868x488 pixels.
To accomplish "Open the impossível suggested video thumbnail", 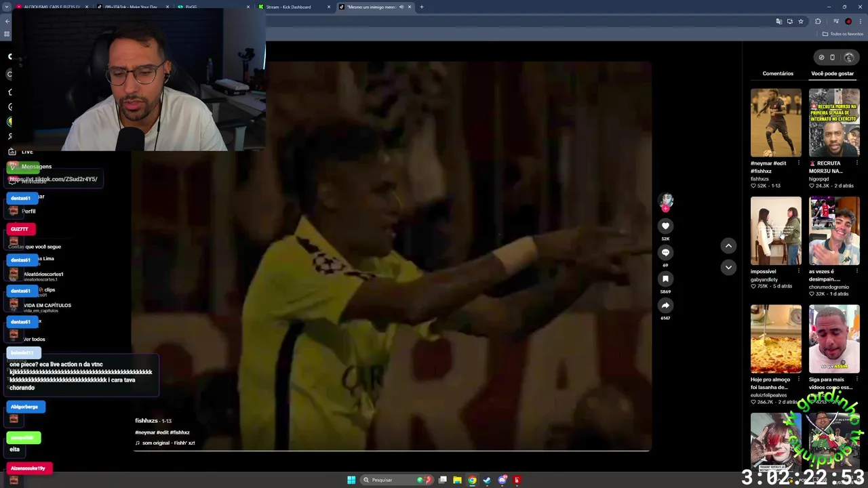I will coord(776,230).
